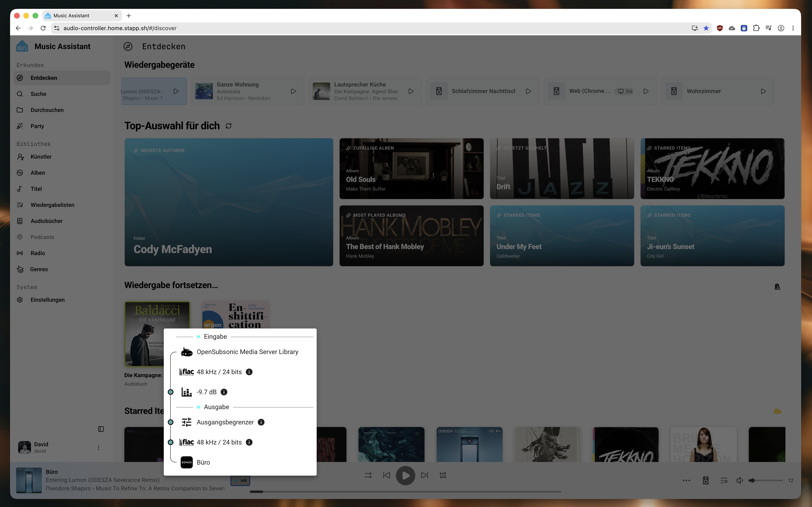Open Suche in the sidebar

pyautogui.click(x=62, y=94)
